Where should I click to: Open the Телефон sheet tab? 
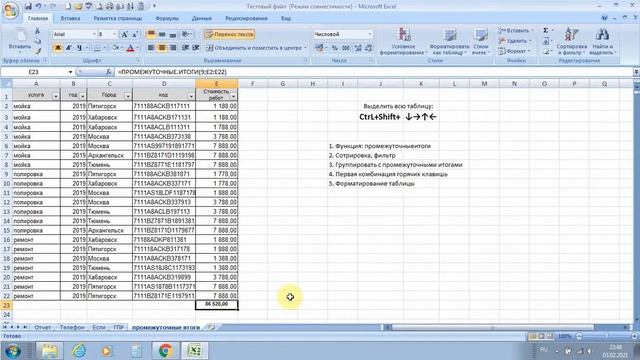pyautogui.click(x=71, y=327)
